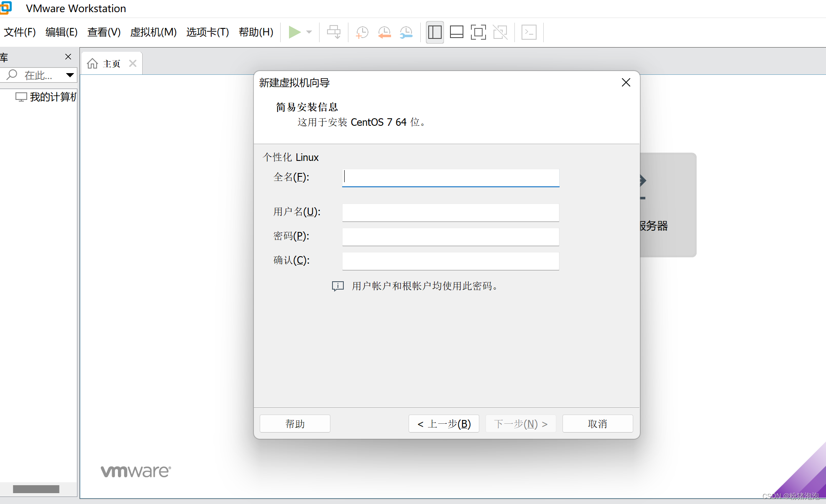The image size is (826, 504).
Task: Click the Send Ctrl+Alt+Del toolbar icon
Action: pyautogui.click(x=334, y=32)
